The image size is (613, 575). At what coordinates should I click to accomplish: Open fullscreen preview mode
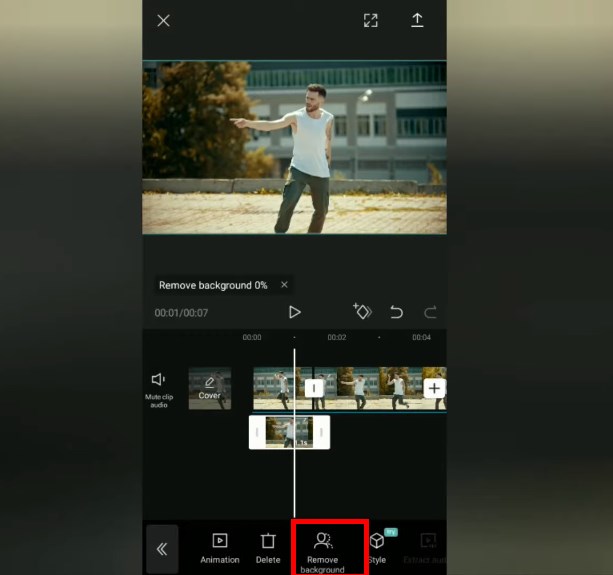[371, 20]
